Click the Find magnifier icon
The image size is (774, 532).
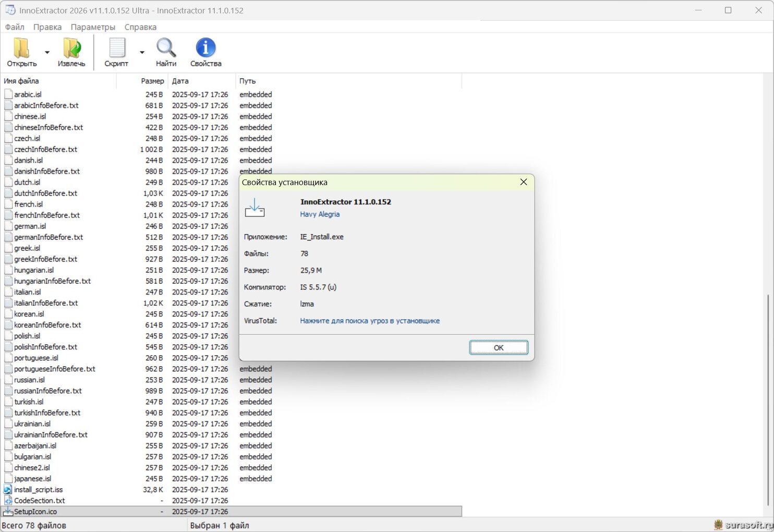tap(166, 49)
